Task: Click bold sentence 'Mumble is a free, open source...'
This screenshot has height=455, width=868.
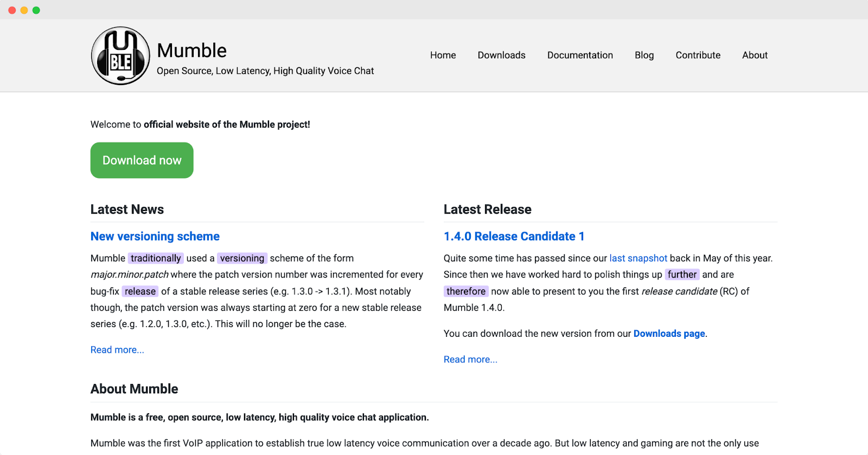Action: pos(259,417)
